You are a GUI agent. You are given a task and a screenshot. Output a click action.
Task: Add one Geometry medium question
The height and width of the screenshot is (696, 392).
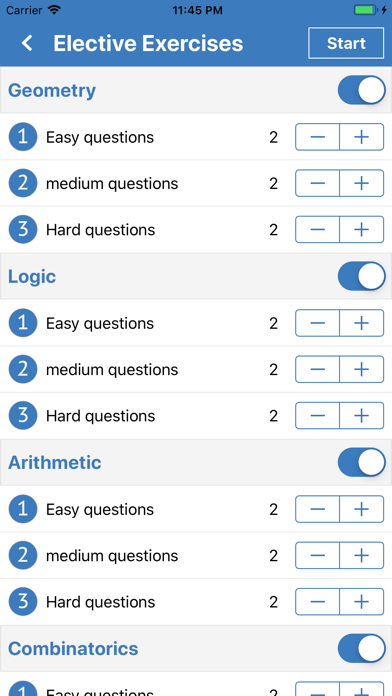[362, 183]
